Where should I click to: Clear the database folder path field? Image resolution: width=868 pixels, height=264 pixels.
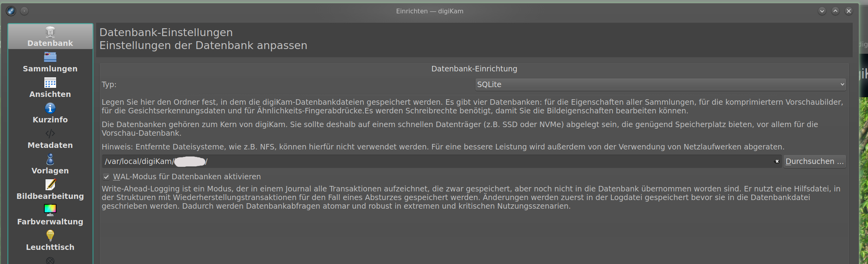pyautogui.click(x=777, y=162)
